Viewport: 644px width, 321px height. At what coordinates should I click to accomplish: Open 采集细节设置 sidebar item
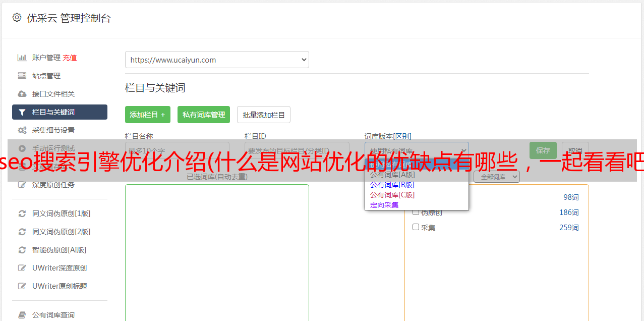coord(60,130)
